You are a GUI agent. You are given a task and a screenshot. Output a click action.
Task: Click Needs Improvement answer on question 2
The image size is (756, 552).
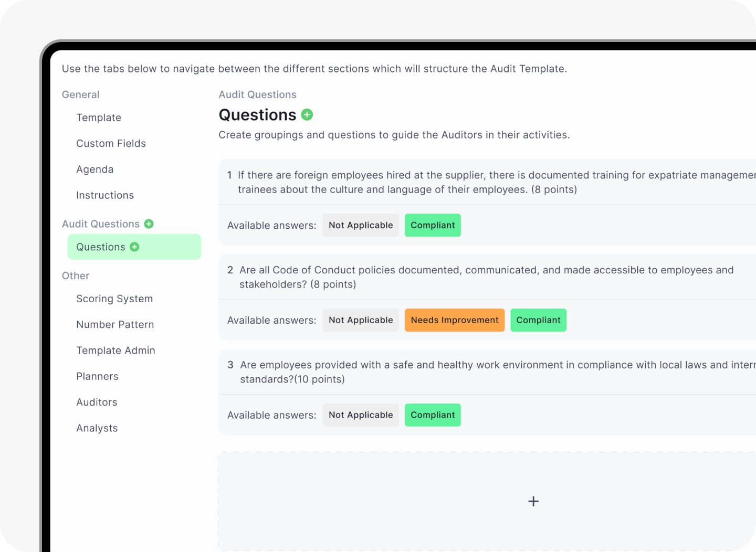[455, 320]
